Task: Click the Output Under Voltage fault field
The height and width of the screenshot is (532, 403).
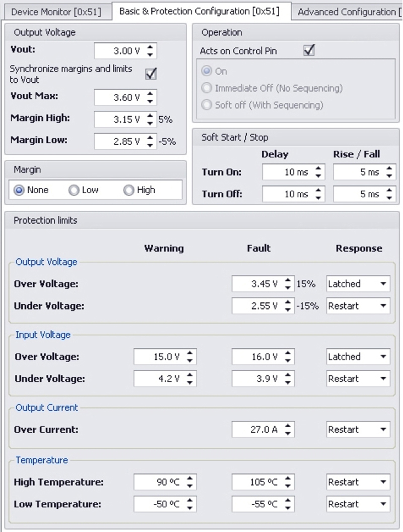Action: point(258,306)
